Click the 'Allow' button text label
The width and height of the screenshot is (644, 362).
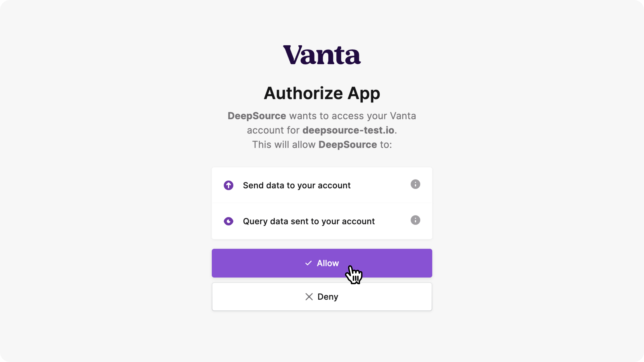[328, 263]
